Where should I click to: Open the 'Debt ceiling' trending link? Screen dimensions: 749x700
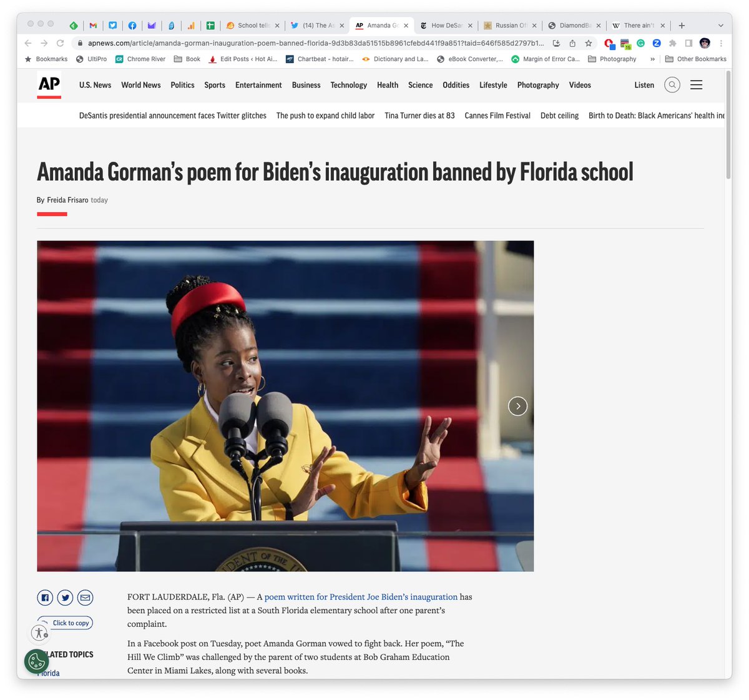pos(559,116)
